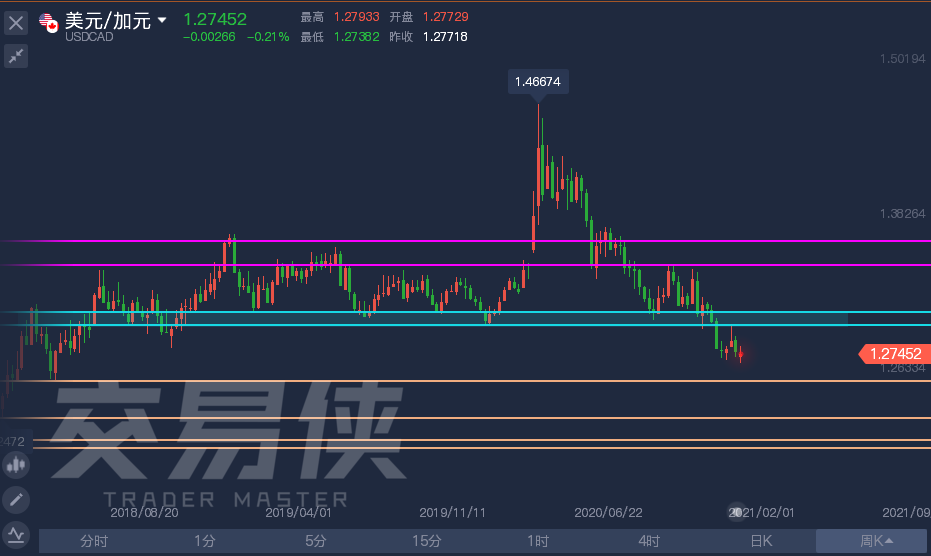This screenshot has width=931, height=556.
Task: Open the candlestick chart type icon
Action: tap(16, 464)
